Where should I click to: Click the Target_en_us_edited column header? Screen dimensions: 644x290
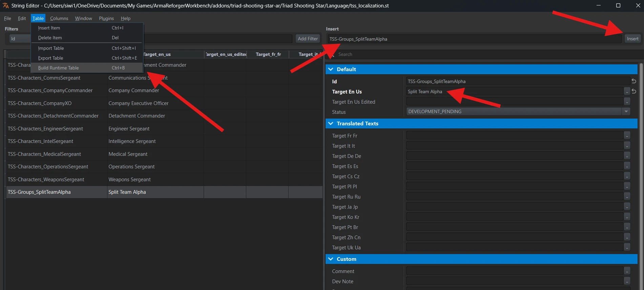226,54
